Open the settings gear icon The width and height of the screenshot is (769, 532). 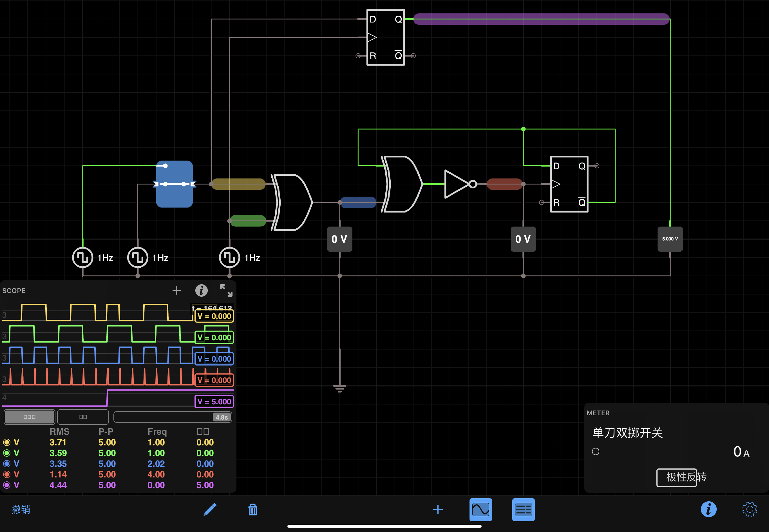coord(749,509)
